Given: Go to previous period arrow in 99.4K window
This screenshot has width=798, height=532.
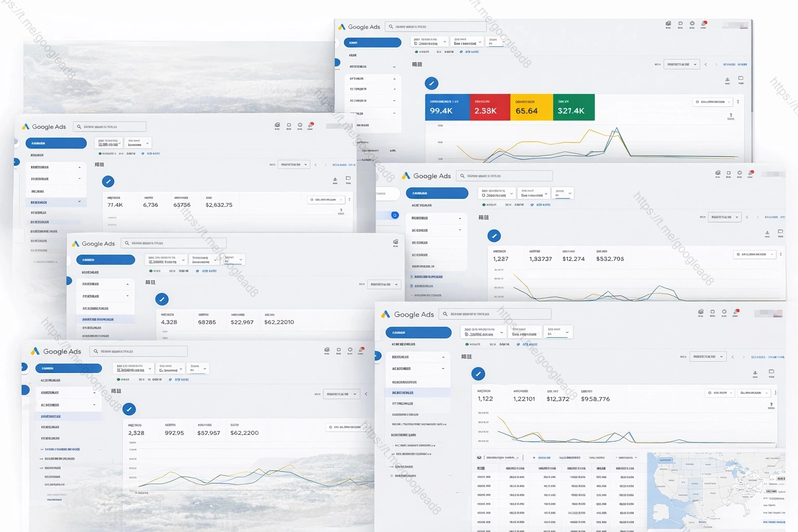Looking at the screenshot, I should 706,64.
